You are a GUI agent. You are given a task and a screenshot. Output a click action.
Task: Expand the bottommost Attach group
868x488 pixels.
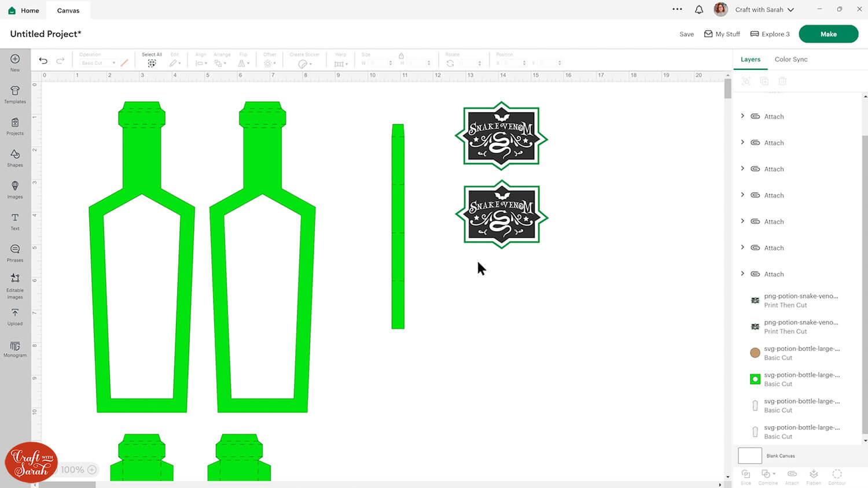(x=743, y=273)
